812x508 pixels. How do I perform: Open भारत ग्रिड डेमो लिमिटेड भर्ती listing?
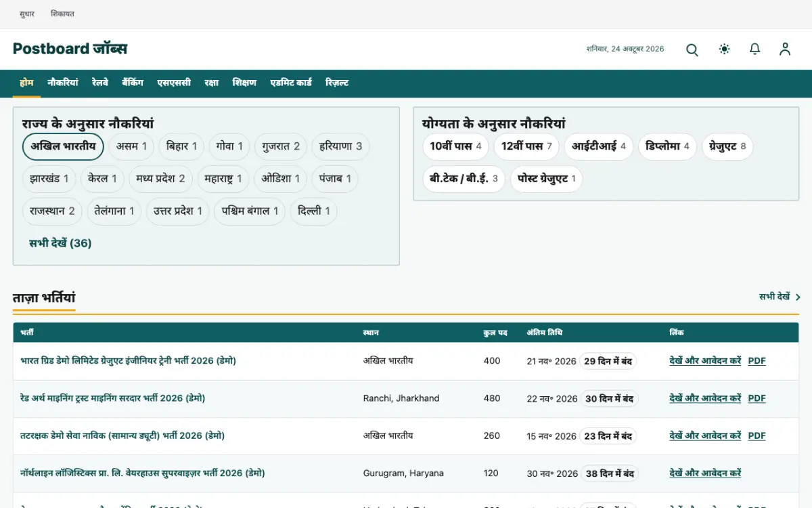click(x=128, y=361)
